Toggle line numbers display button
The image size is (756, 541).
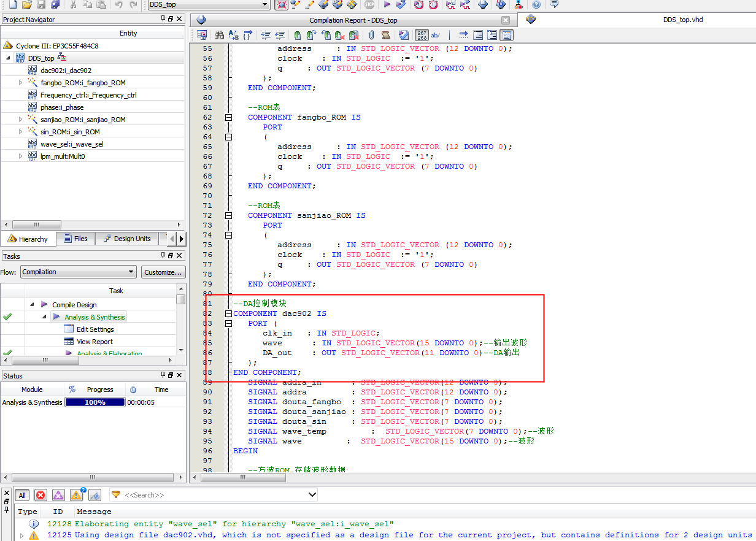click(x=422, y=35)
